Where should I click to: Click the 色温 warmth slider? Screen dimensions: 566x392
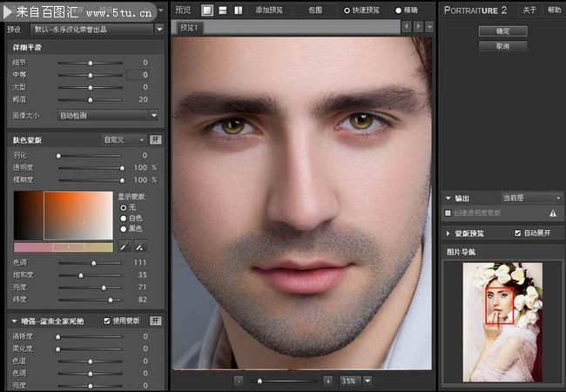pyautogui.click(x=91, y=362)
